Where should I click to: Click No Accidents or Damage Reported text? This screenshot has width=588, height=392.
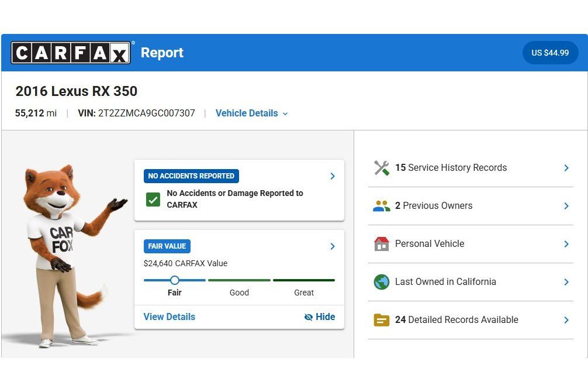click(235, 199)
